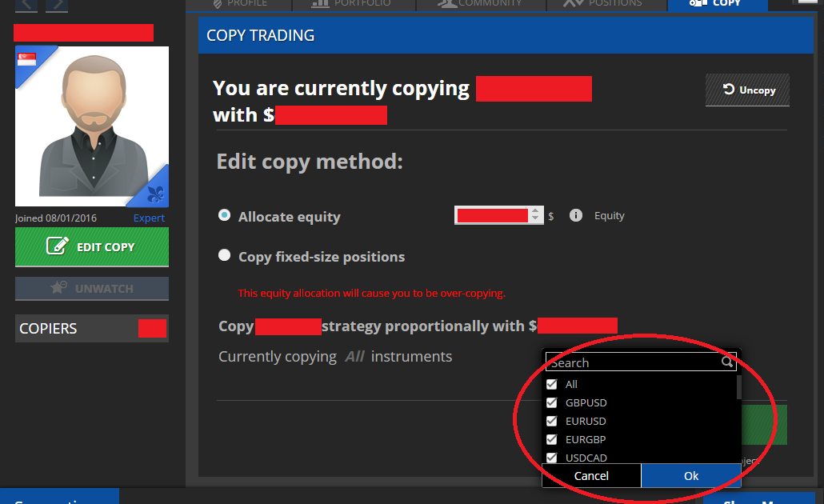This screenshot has width=824, height=504.
Task: Click the pencil icon on Edit Copy
Action: [57, 246]
